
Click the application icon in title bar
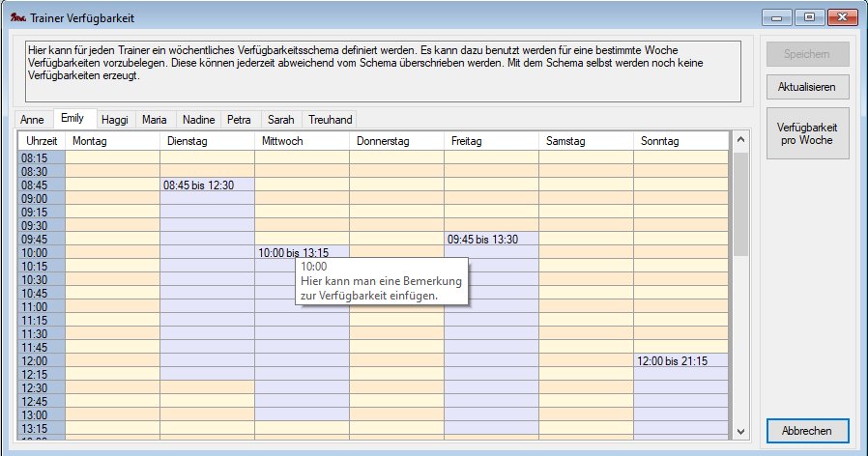click(x=16, y=17)
